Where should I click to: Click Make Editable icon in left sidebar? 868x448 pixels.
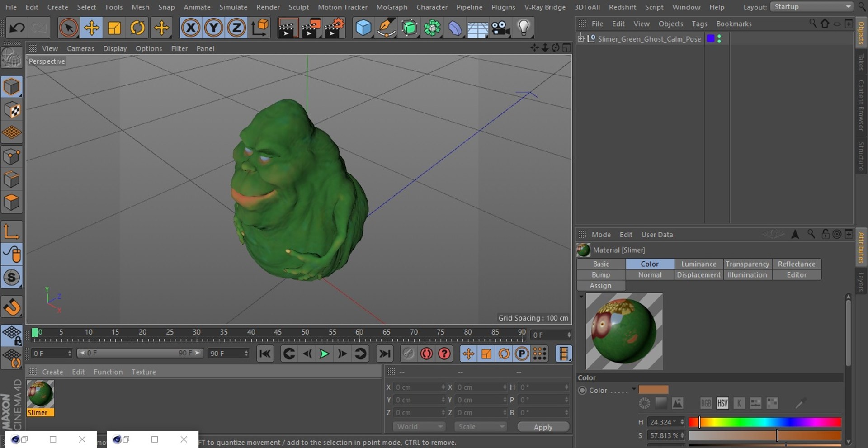12,59
